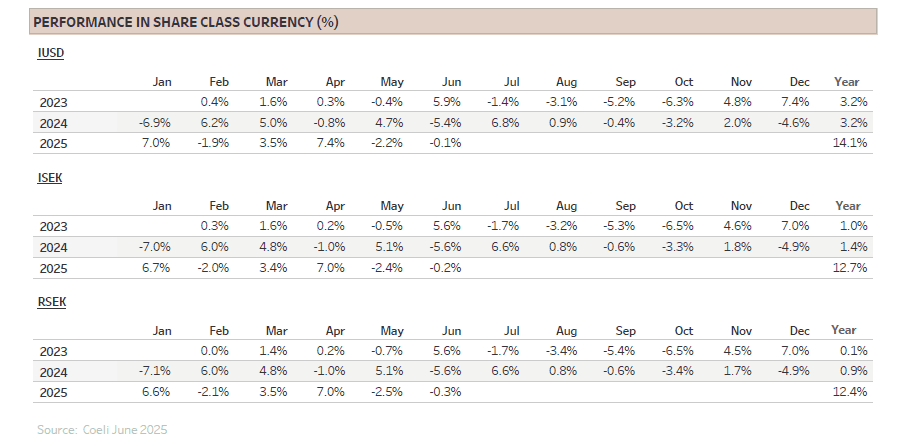Screen dimensions: 906x446
Task: Click the Jan column header in the ISEK table
Action: (x=162, y=206)
